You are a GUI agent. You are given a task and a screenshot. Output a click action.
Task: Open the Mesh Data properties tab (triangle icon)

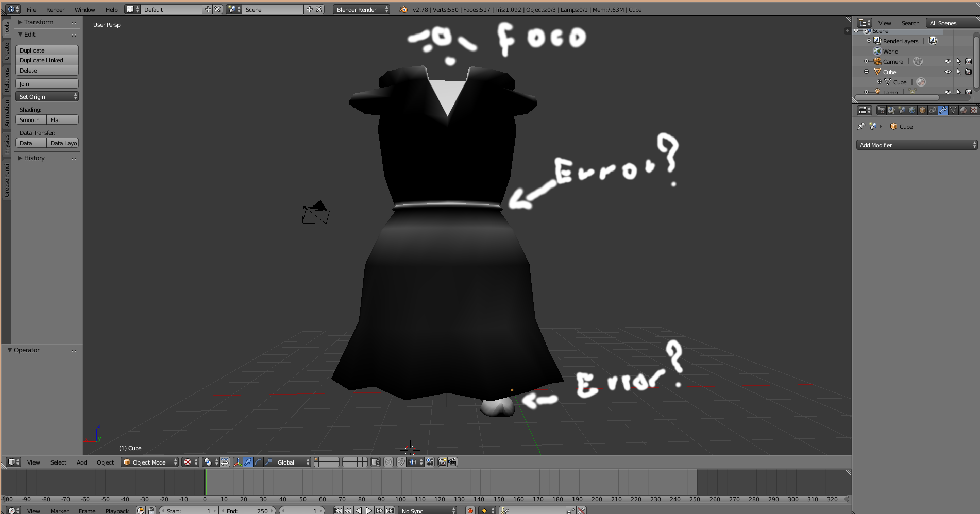[x=953, y=110]
